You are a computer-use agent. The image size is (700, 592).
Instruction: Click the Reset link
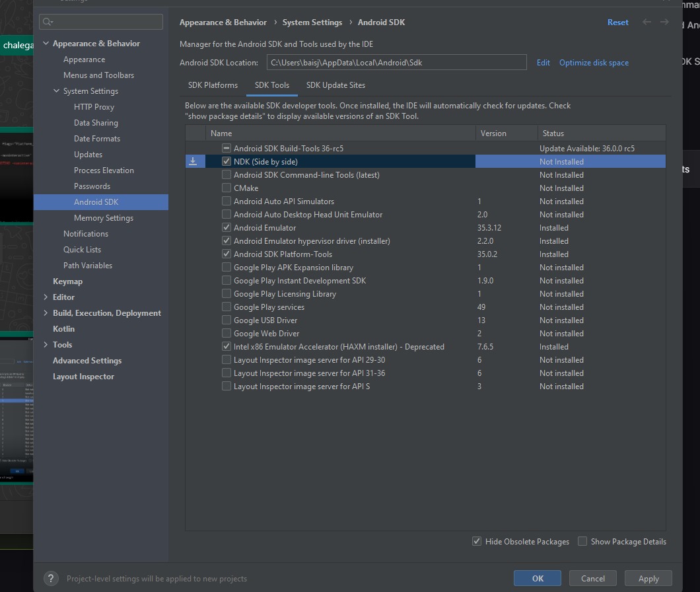(x=618, y=22)
